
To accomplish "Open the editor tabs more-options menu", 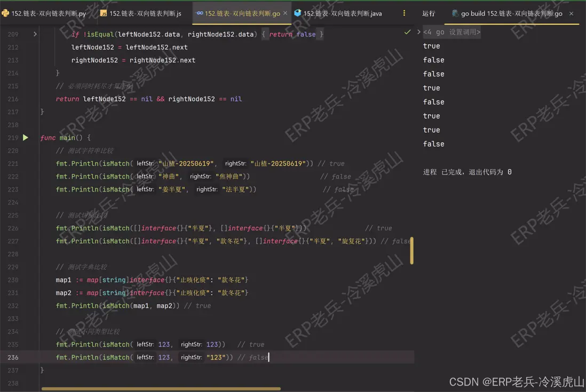I will coord(404,13).
